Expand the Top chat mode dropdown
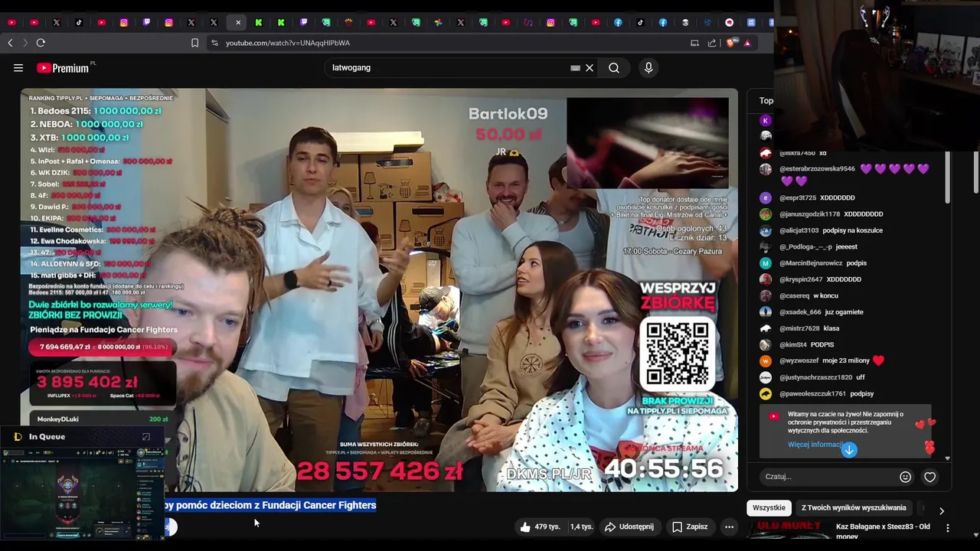This screenshot has height=551, width=980. tap(766, 100)
